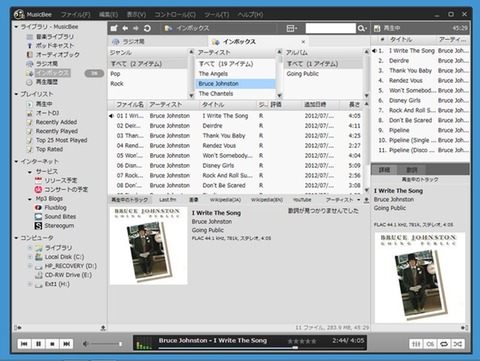Click the back navigation arrow
The height and width of the screenshot is (361, 480).
(125, 28)
